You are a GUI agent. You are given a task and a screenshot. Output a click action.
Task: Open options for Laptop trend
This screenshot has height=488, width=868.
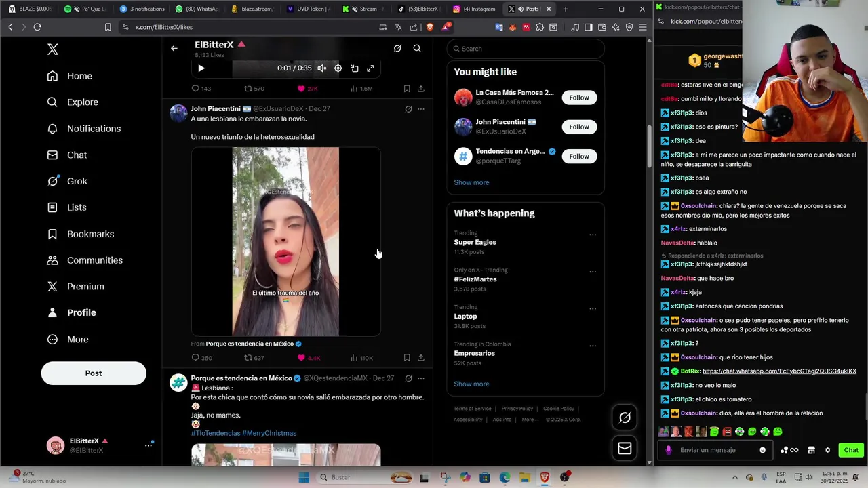pos(593,308)
